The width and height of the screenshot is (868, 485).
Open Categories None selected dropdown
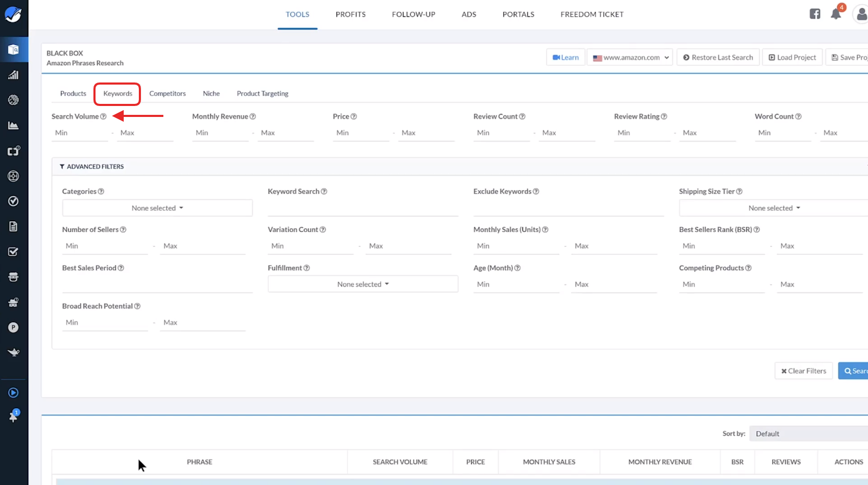[157, 208]
